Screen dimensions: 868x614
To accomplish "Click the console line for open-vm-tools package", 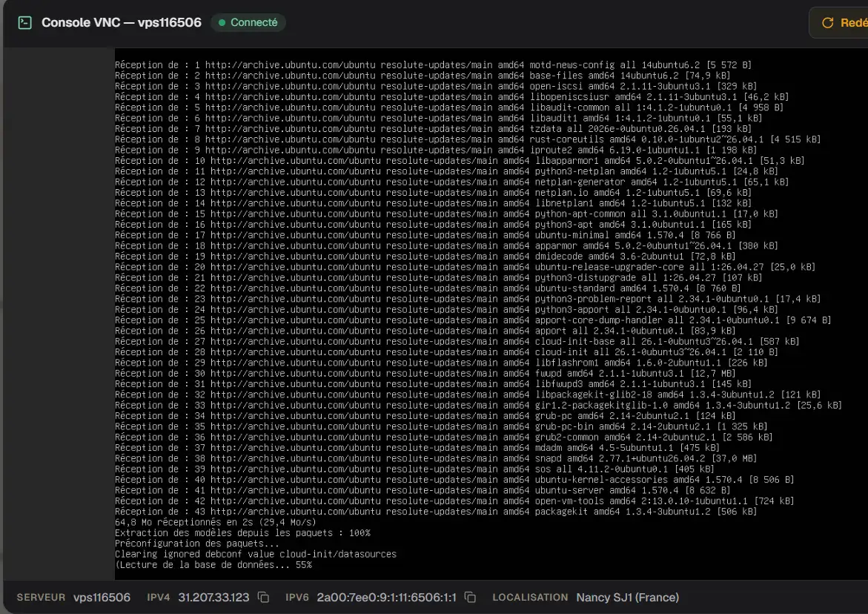I will (454, 501).
